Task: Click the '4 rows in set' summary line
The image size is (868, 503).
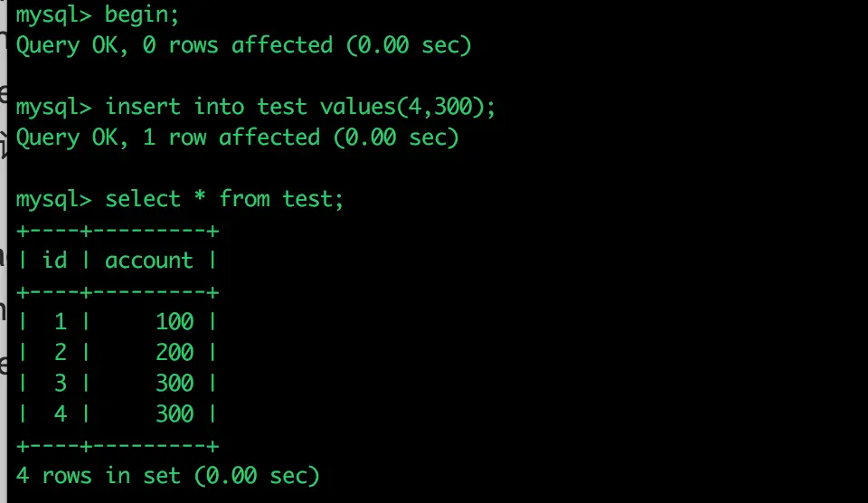Action: [168, 476]
